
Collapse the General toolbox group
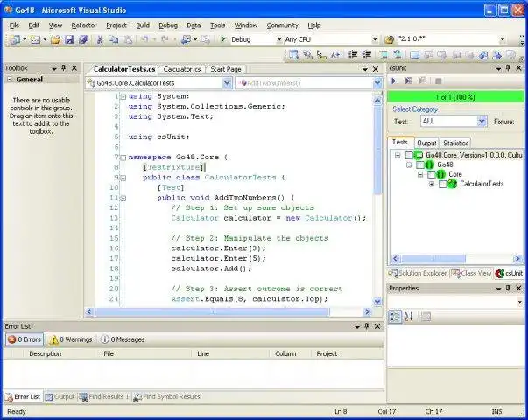point(10,80)
